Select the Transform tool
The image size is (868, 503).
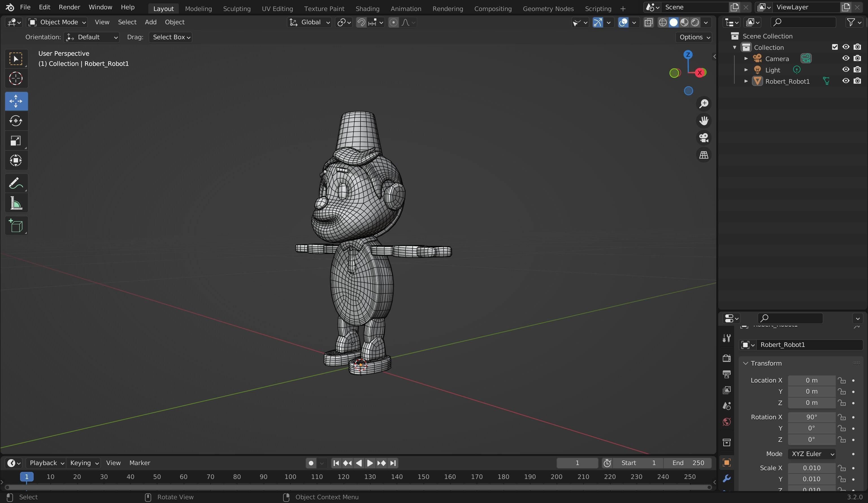(x=16, y=160)
